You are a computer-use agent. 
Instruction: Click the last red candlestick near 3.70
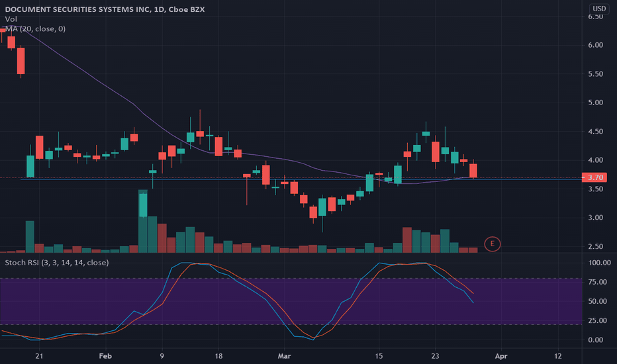click(473, 170)
